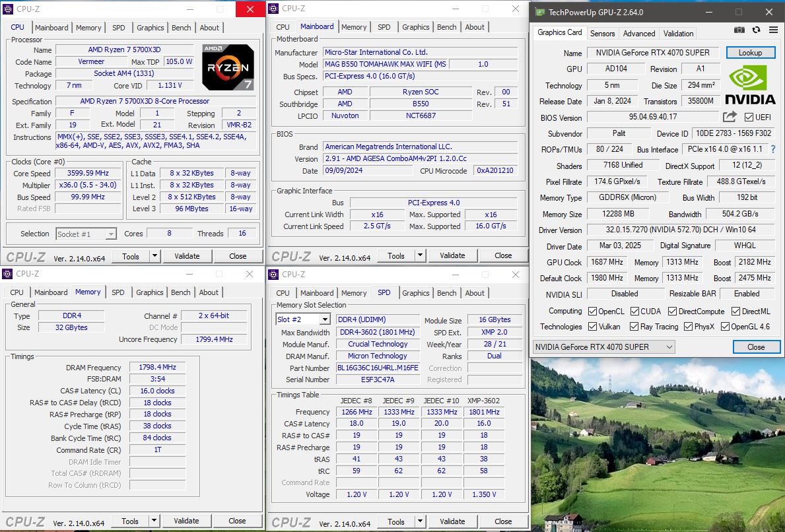Click the NVIDIA logo in GPU-Z
The height and width of the screenshot is (532, 785).
(750, 85)
